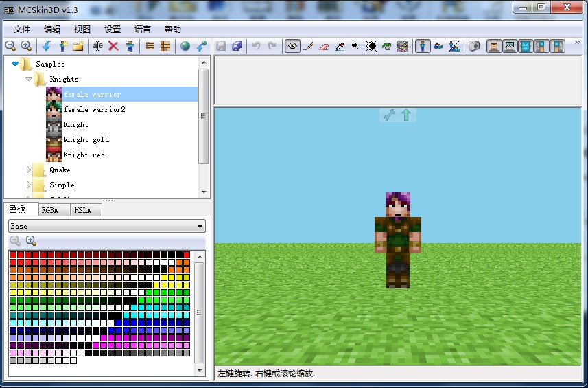
Task: Click the new folder icon
Action: point(78,46)
